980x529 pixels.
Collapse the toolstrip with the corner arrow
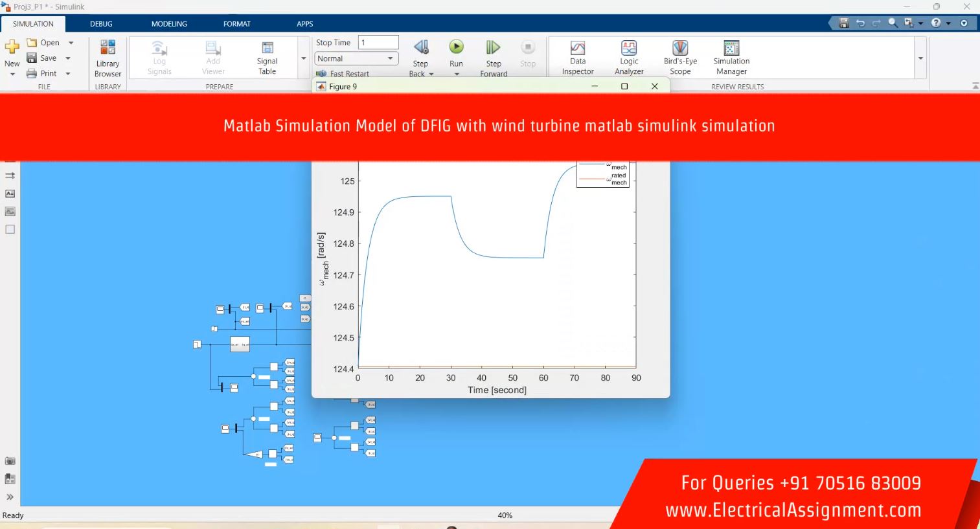pyautogui.click(x=975, y=86)
